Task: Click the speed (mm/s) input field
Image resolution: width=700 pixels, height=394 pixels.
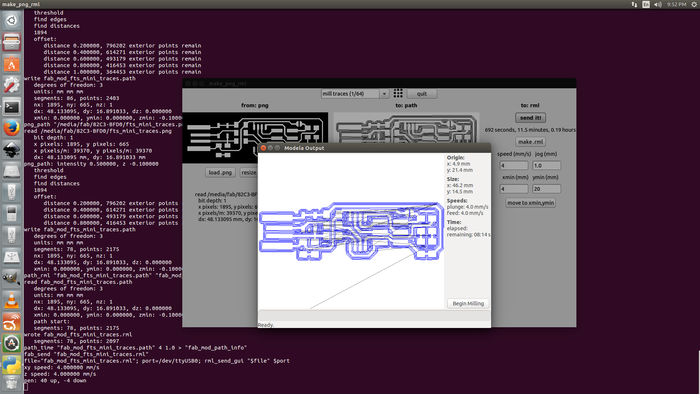Action: [514, 165]
